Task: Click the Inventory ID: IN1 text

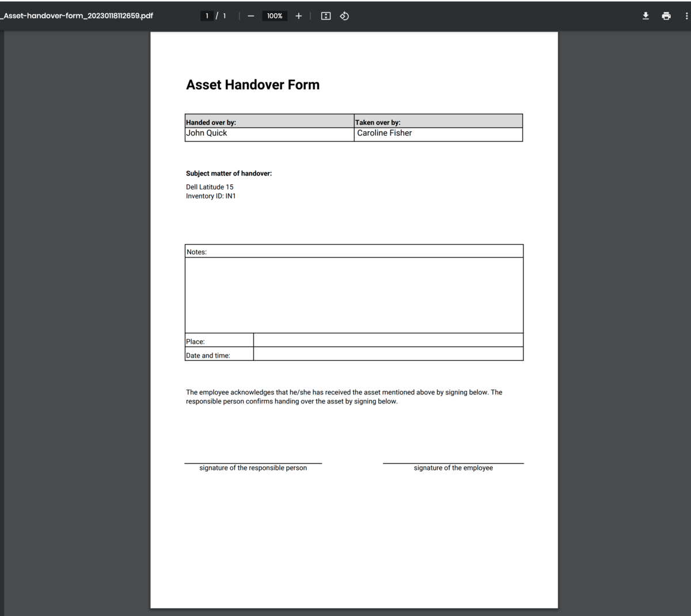Action: pos(210,196)
